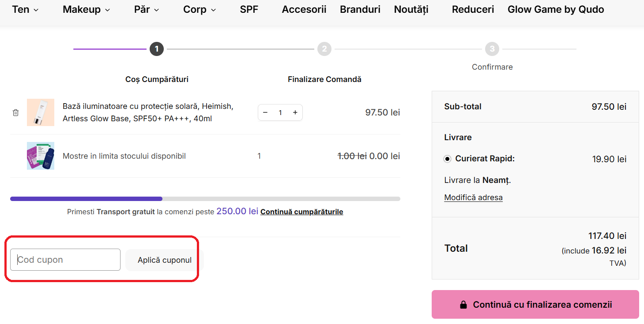Delete the Heimish Glow Base from cart
The image size is (644, 324).
(15, 113)
